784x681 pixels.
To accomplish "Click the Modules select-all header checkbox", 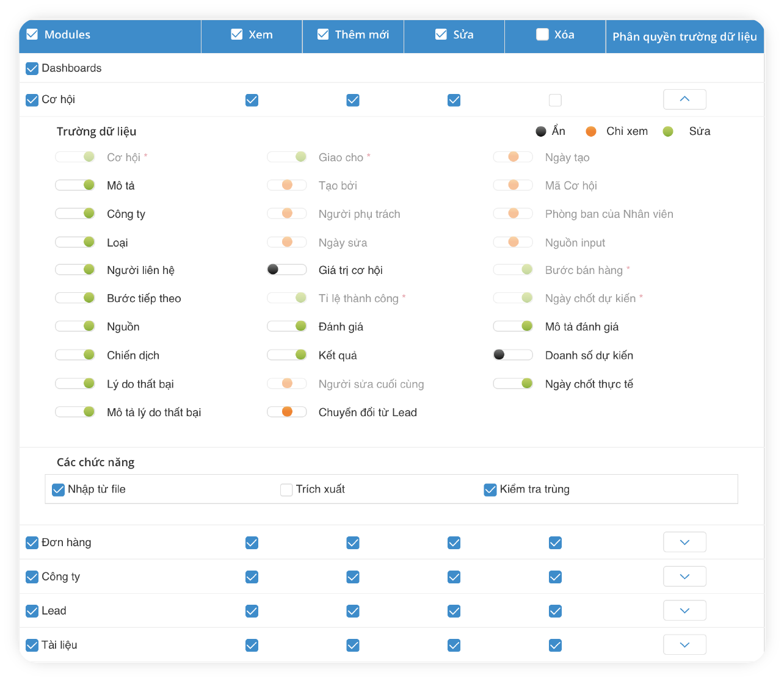I will pos(32,35).
